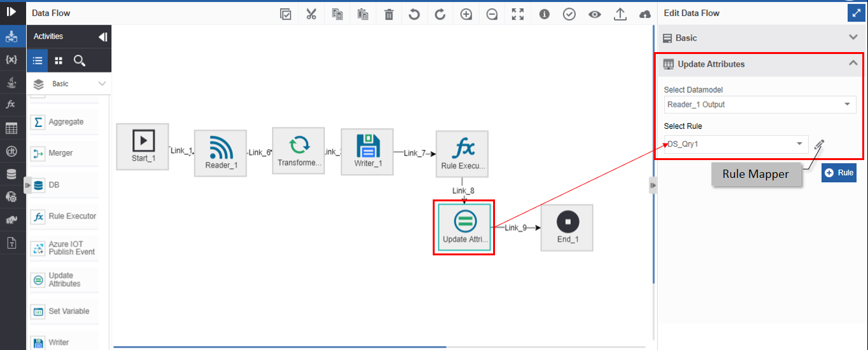Switch Activities to grid view
The width and height of the screenshot is (868, 350).
58,60
